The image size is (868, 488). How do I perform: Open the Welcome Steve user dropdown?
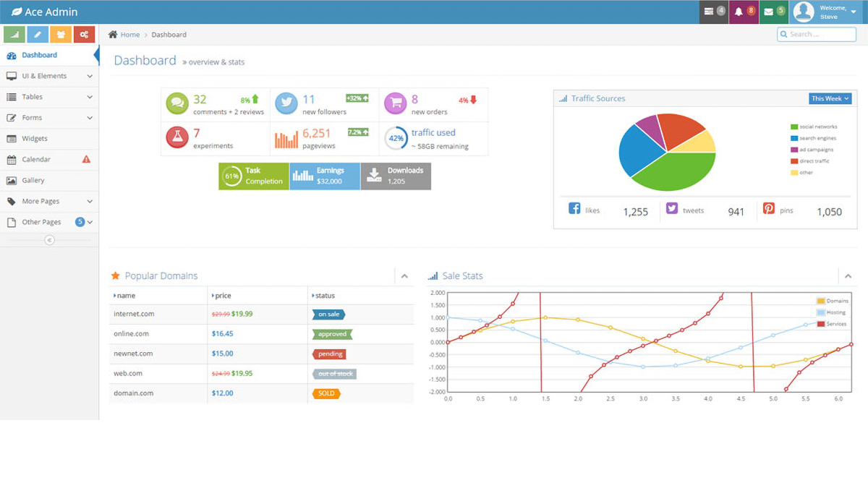click(x=830, y=12)
